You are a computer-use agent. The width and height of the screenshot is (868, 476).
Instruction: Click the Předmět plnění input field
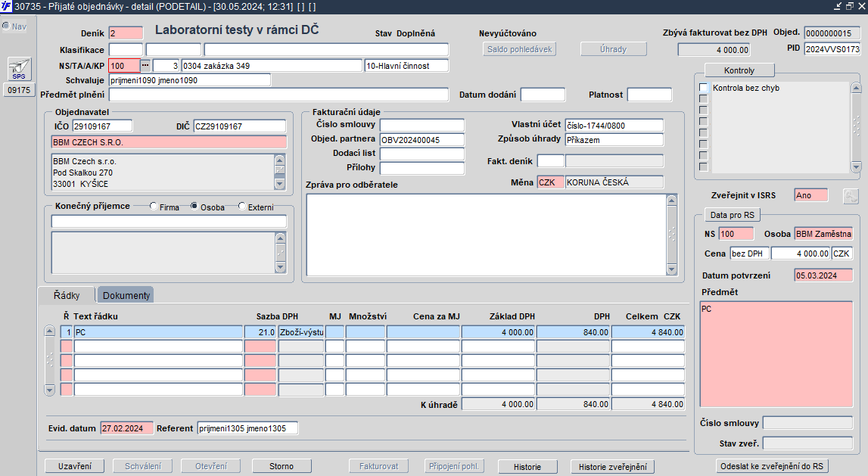pos(278,95)
